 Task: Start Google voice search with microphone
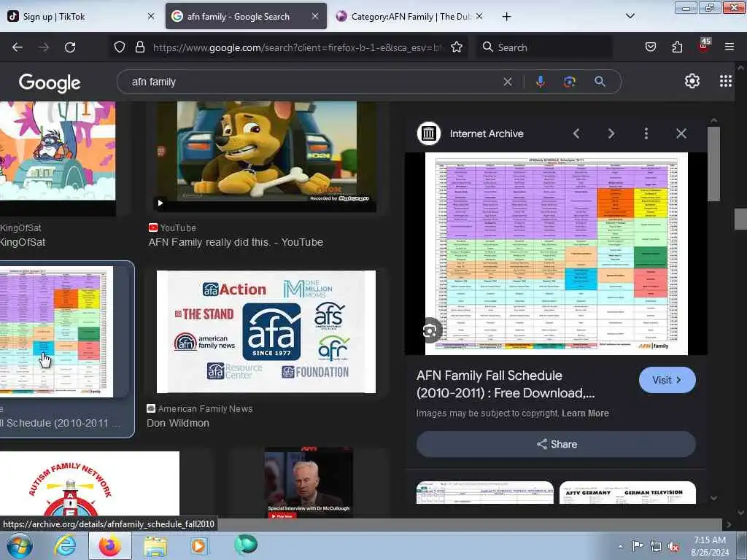pyautogui.click(x=541, y=82)
